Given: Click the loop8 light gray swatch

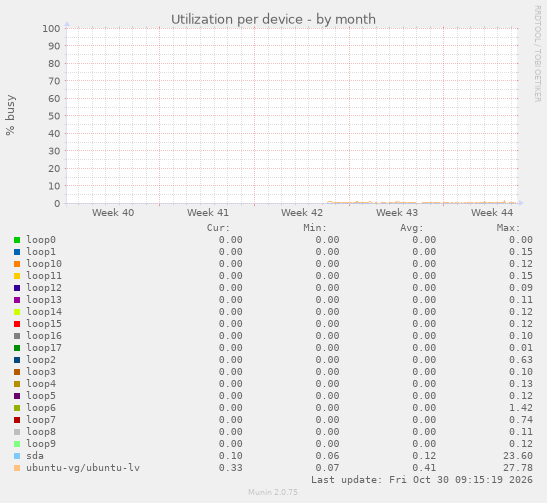Looking at the screenshot, I should (x=17, y=432).
